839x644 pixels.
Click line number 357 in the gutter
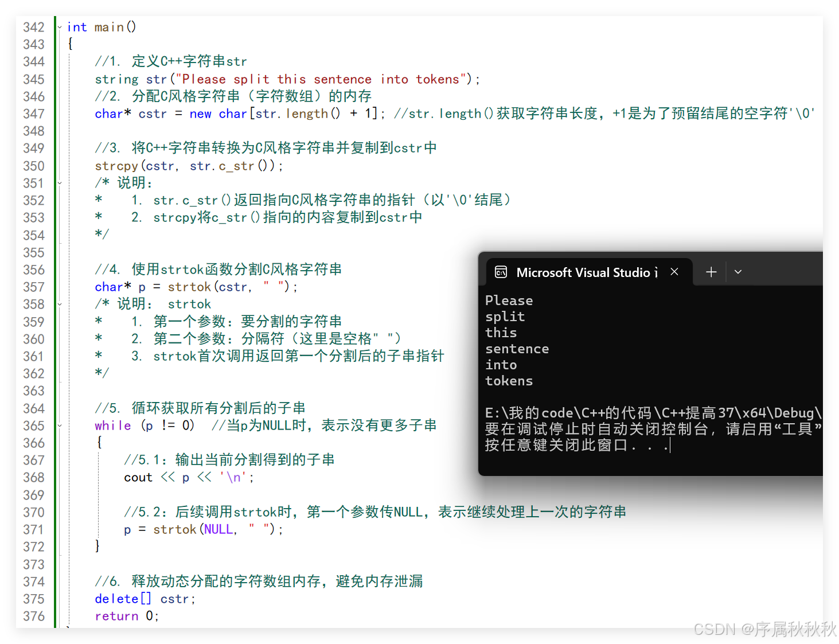click(x=34, y=287)
